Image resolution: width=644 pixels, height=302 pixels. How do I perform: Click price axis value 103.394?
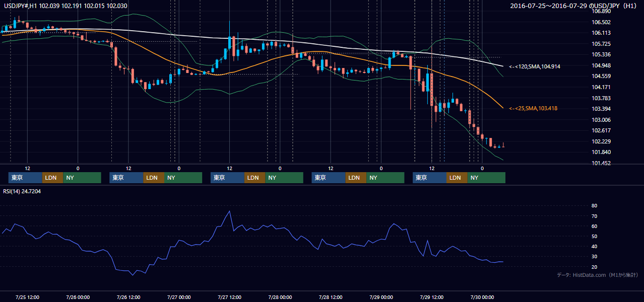point(602,109)
